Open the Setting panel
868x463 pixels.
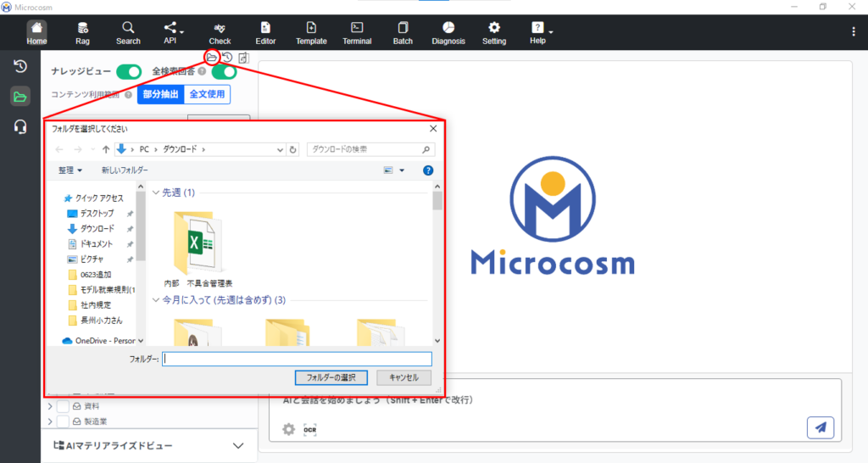point(494,33)
